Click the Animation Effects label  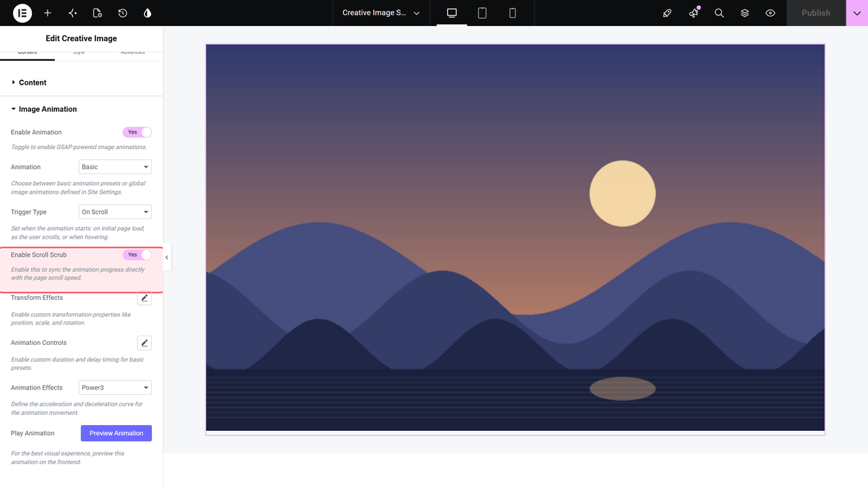[37, 388]
